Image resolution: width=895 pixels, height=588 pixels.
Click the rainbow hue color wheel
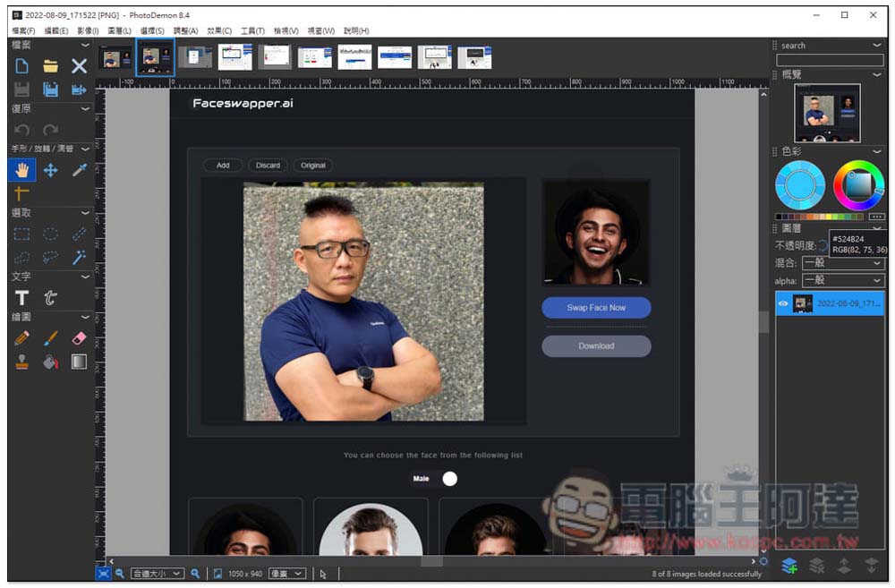[x=858, y=185]
